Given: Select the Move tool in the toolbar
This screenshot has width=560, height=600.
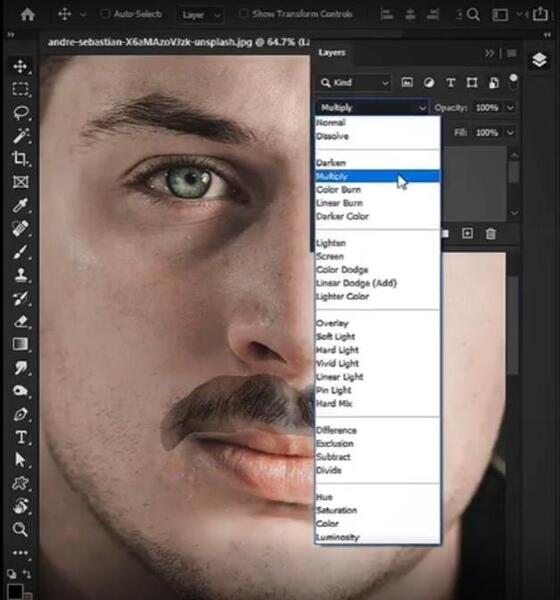Looking at the screenshot, I should (20, 66).
